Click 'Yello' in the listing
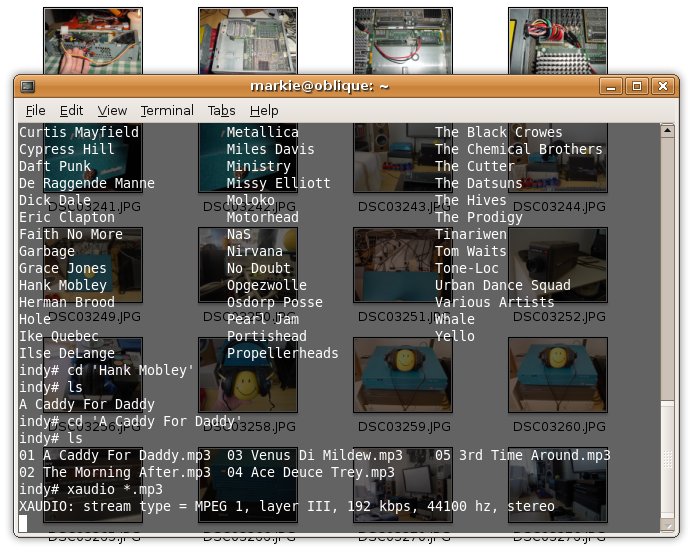This screenshot has height=556, width=692. pos(455,336)
